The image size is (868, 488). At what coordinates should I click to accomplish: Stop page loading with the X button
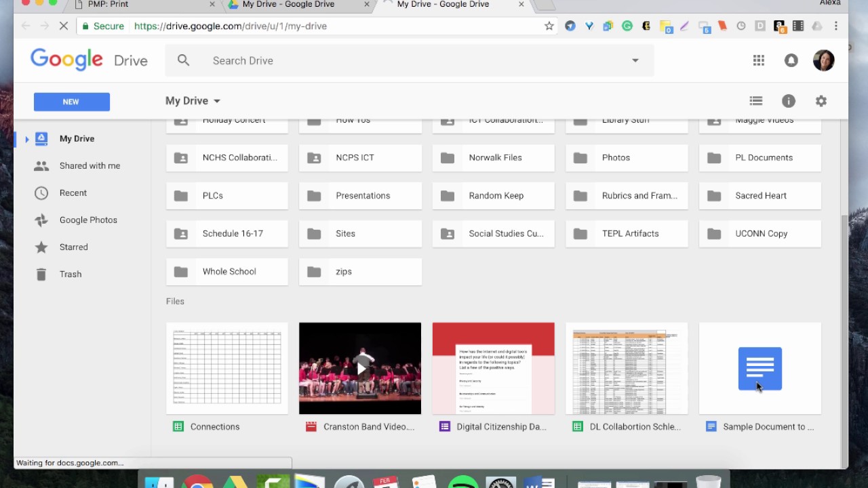pyautogui.click(x=63, y=26)
